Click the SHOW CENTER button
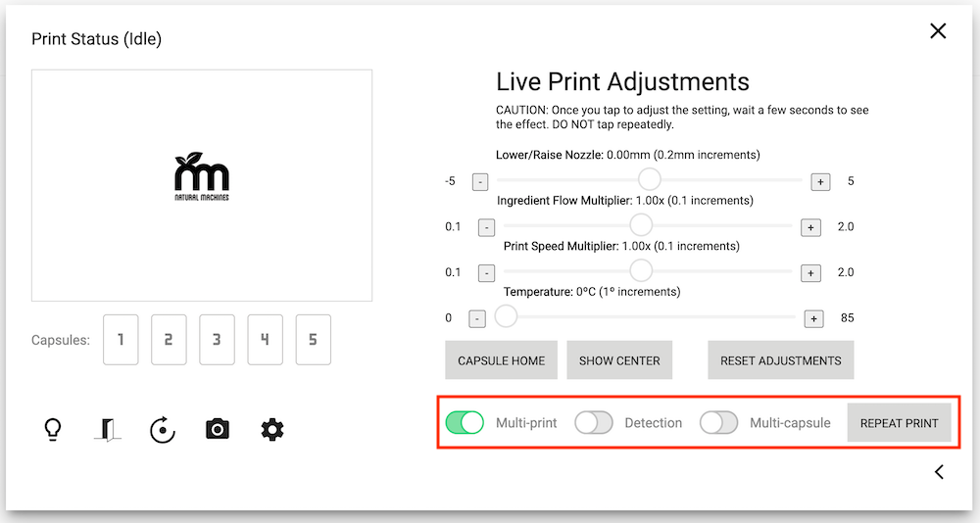Viewport: 980px width, 523px height. coord(619,360)
